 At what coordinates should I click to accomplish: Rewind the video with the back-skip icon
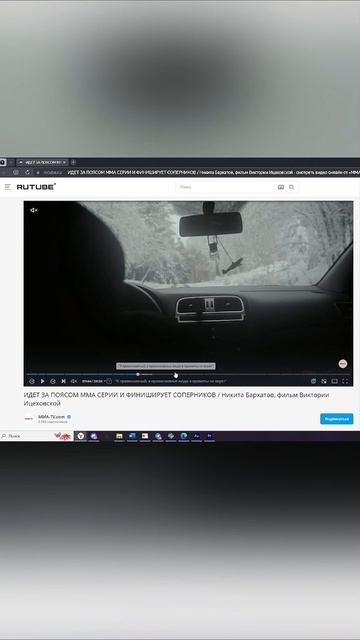(x=32, y=381)
